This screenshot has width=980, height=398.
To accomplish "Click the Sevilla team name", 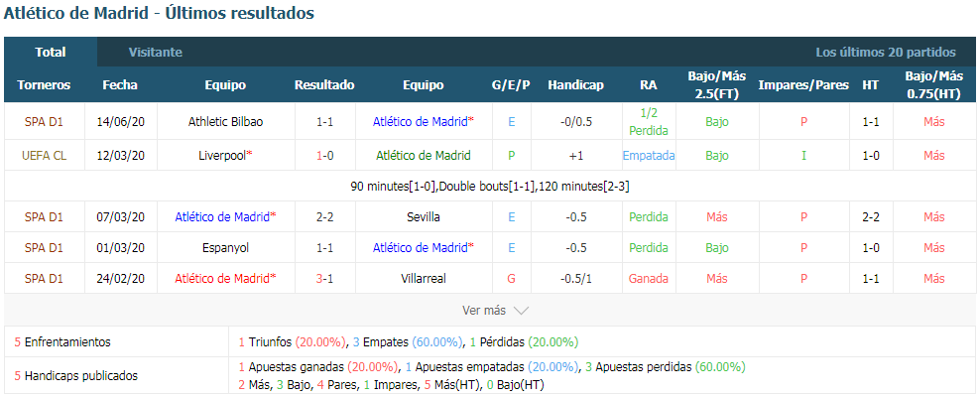I will click(424, 217).
